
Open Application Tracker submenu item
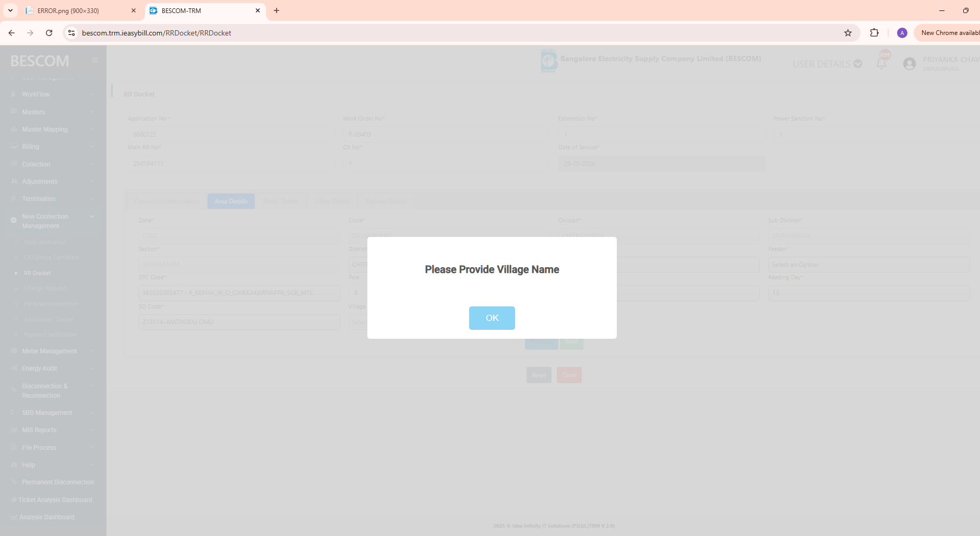[x=48, y=319]
